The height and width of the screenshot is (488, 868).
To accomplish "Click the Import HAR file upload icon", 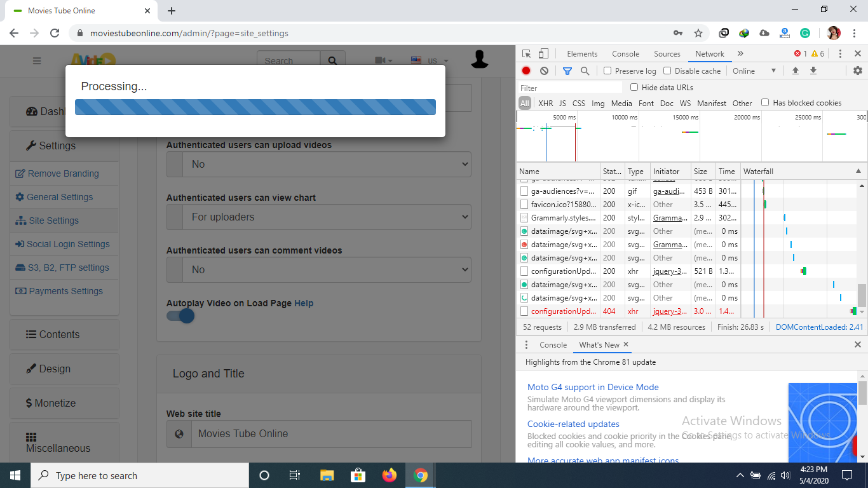I will 795,71.
